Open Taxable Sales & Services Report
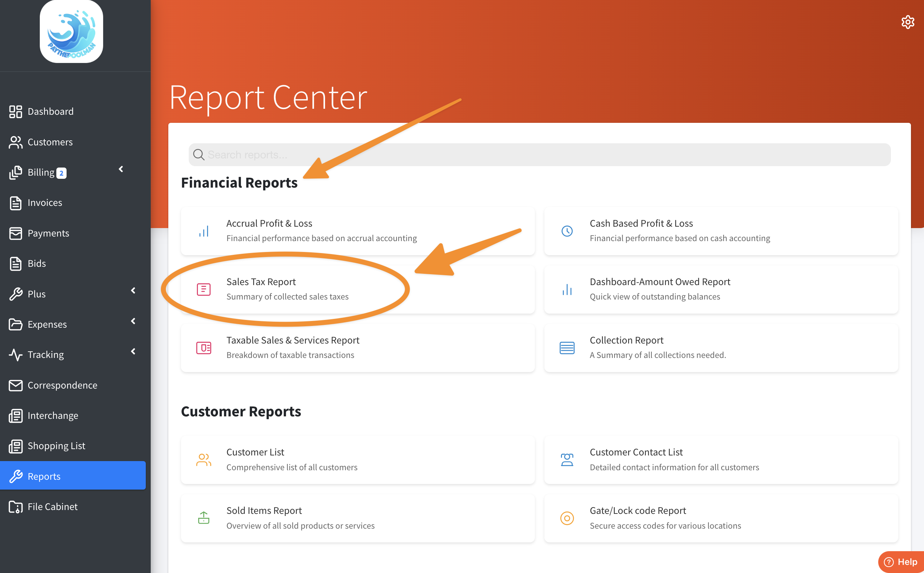The image size is (924, 573). coord(357,348)
